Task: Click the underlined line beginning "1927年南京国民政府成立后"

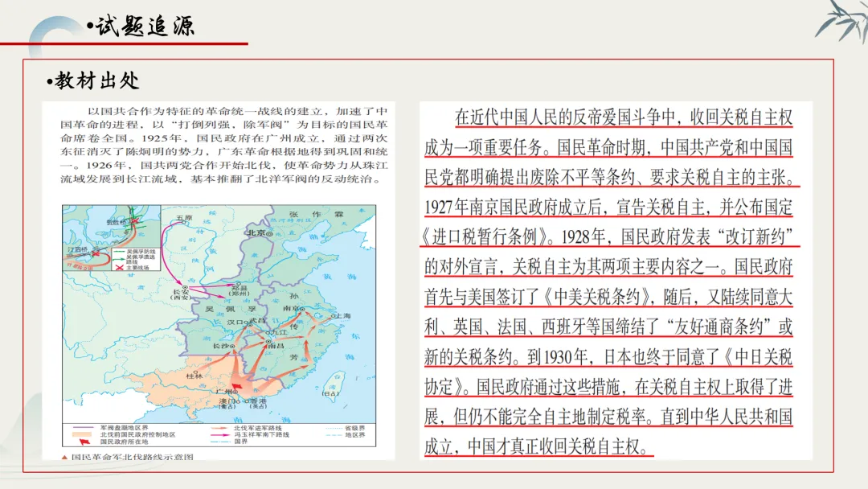Action: [608, 208]
